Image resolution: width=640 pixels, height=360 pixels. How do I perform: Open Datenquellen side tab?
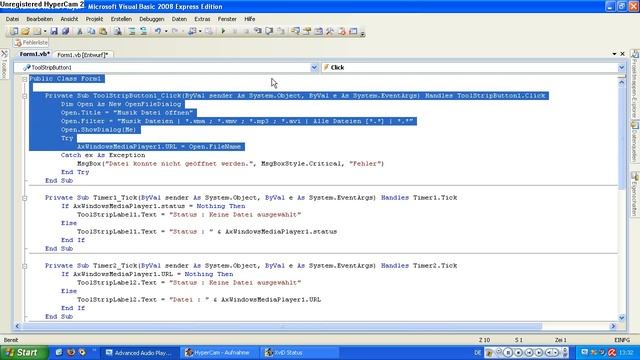click(635, 141)
